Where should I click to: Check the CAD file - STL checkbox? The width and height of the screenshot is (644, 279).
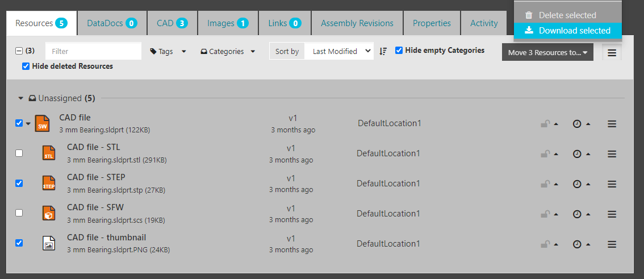tap(19, 153)
